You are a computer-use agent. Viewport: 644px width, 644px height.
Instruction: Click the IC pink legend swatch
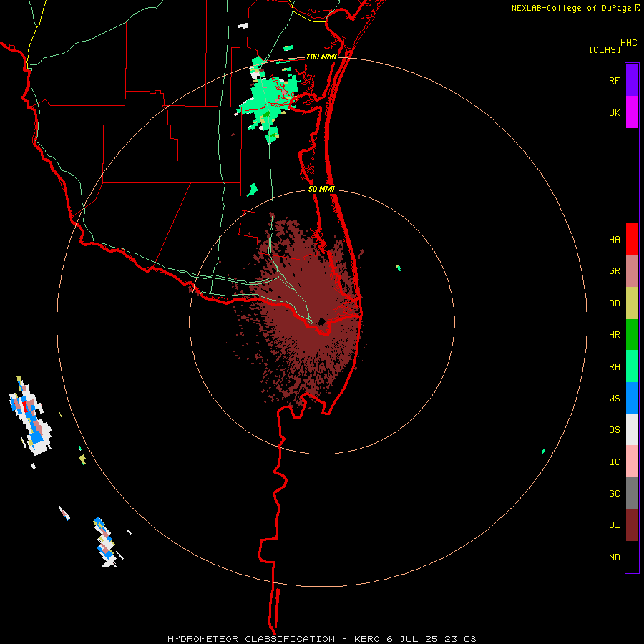(632, 462)
